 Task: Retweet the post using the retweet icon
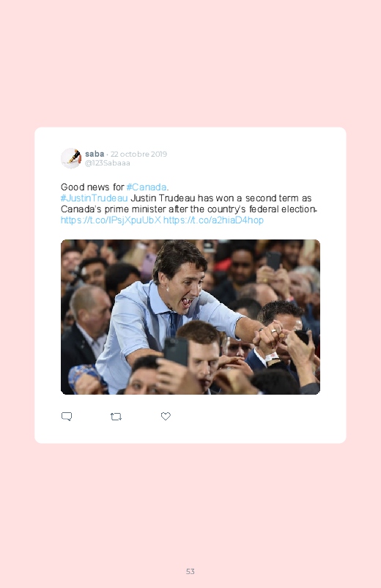click(116, 417)
